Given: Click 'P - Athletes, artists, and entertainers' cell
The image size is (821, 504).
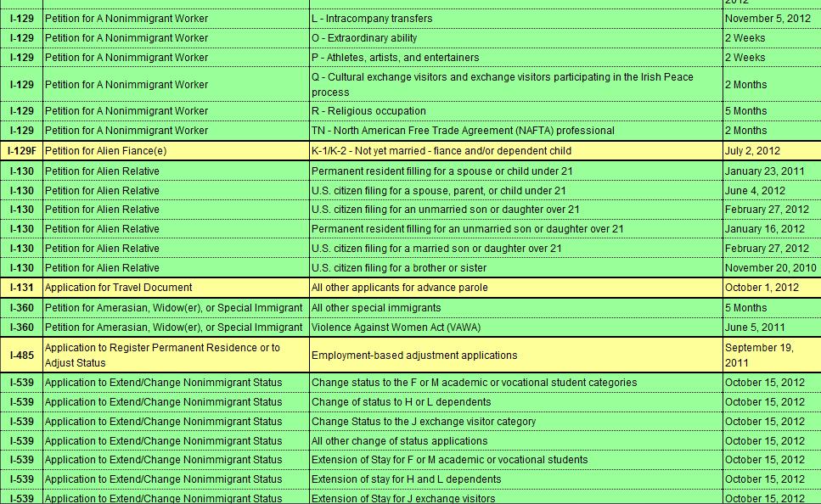Looking at the screenshot, I should tap(515, 58).
